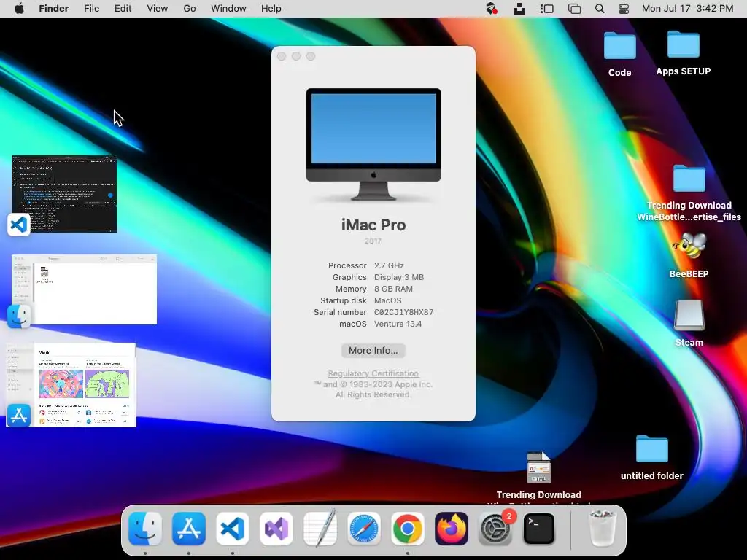This screenshot has height=560, width=747.
Task: Toggle Stage Manager menu bar icon
Action: point(547,9)
